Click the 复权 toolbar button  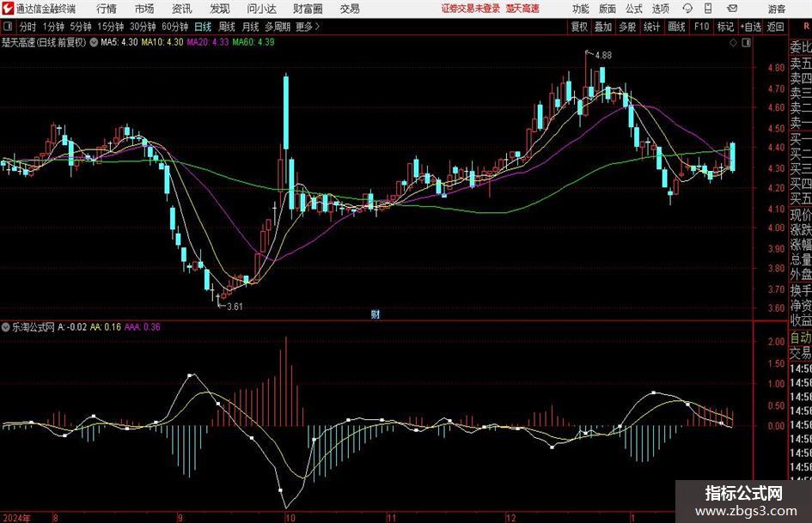tap(579, 27)
